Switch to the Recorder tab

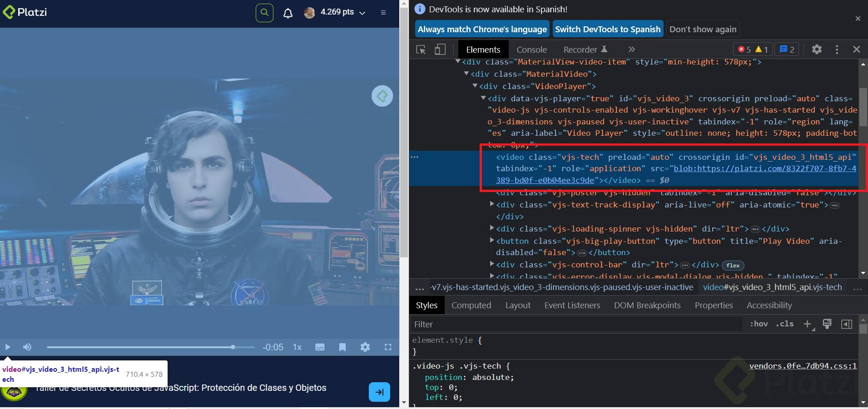[585, 50]
